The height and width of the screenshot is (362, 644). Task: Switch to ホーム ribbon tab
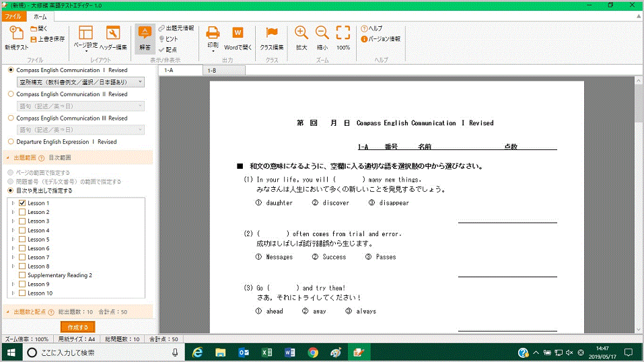point(40,17)
